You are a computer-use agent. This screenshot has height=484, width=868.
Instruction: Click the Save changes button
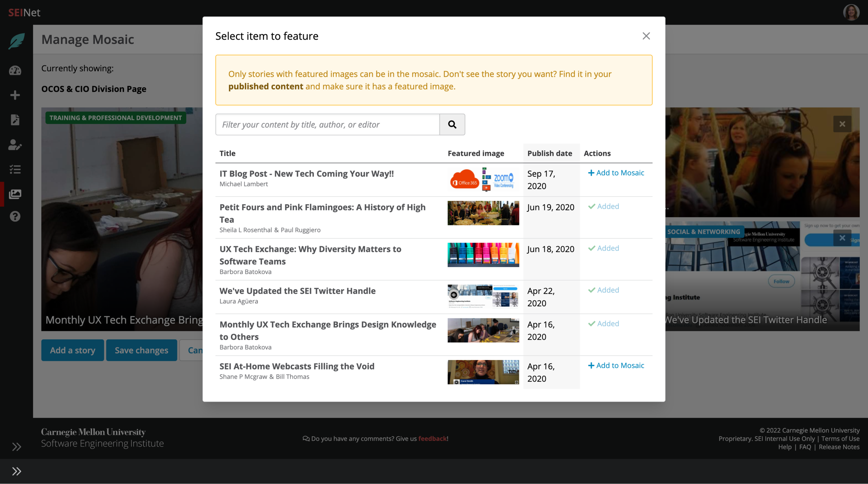141,350
